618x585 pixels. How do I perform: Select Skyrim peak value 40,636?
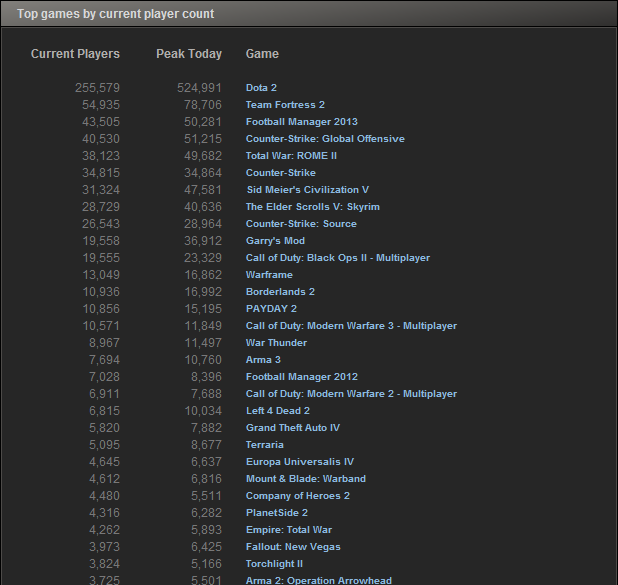coord(203,207)
